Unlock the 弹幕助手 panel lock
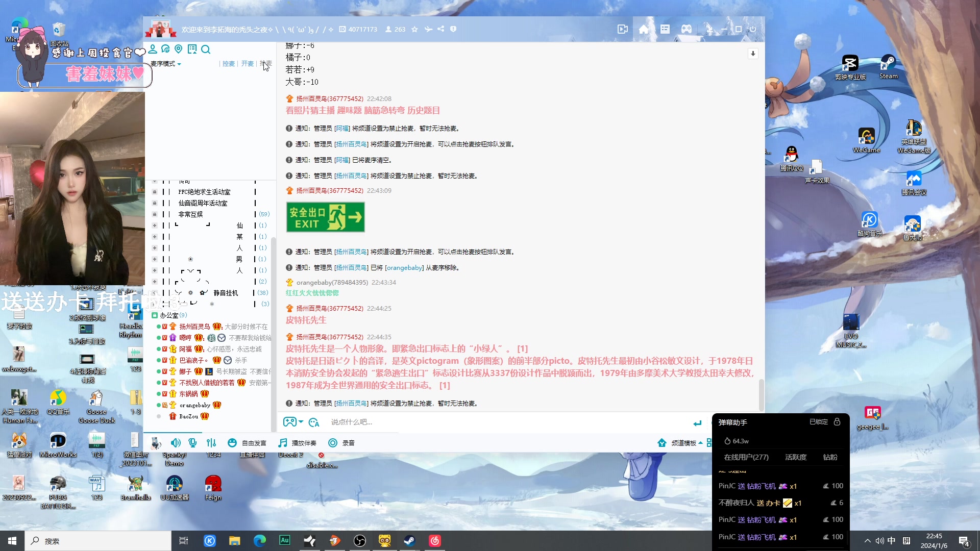Screen dimensions: 980x551 click(836, 422)
